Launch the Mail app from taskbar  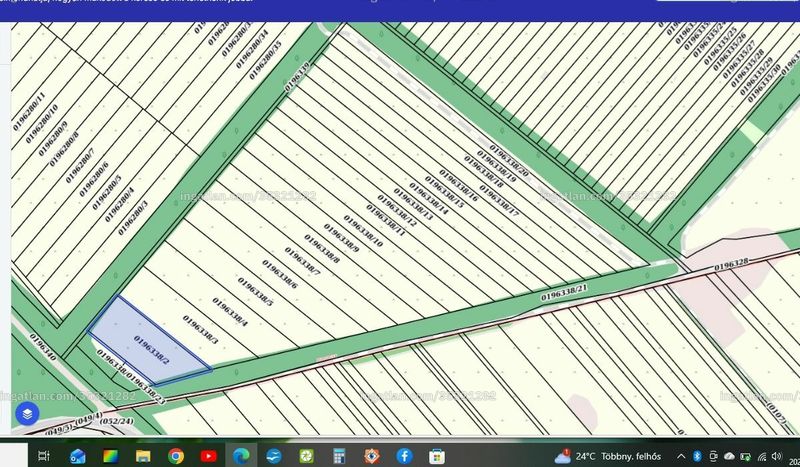pos(78,456)
